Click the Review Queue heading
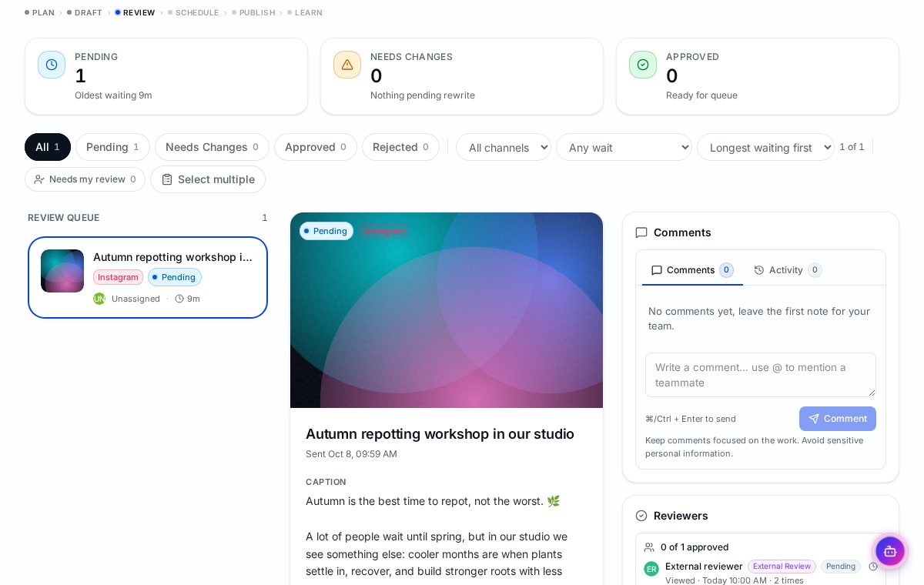This screenshot has height=585, width=924. [x=64, y=218]
